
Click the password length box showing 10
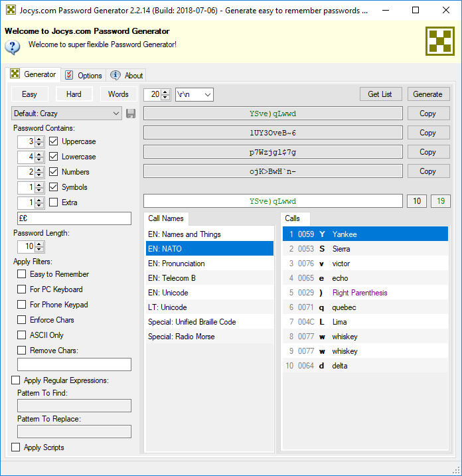(x=417, y=201)
